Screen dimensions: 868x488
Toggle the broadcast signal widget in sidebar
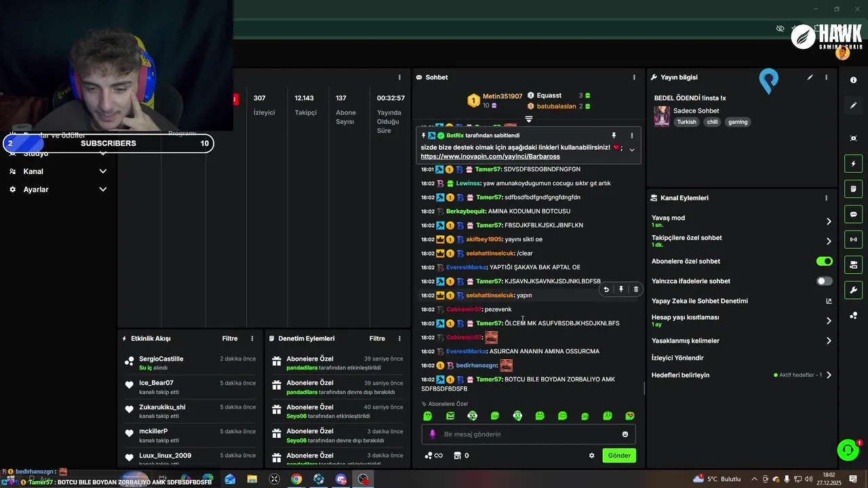click(853, 239)
